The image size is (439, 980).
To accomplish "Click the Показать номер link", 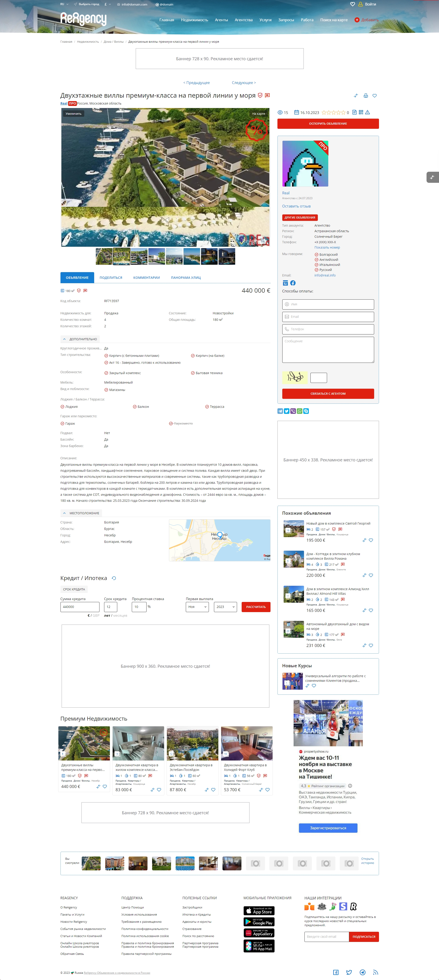I will pyautogui.click(x=327, y=247).
